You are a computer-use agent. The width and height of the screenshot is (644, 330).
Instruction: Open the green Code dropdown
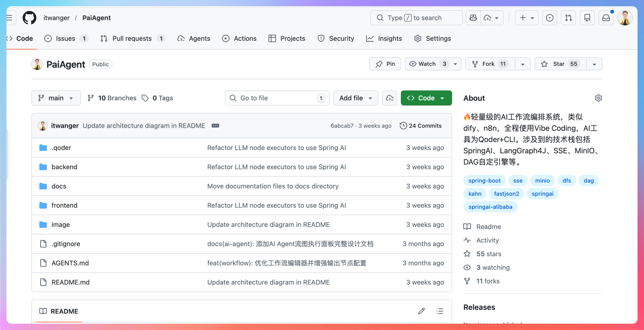[x=426, y=98]
